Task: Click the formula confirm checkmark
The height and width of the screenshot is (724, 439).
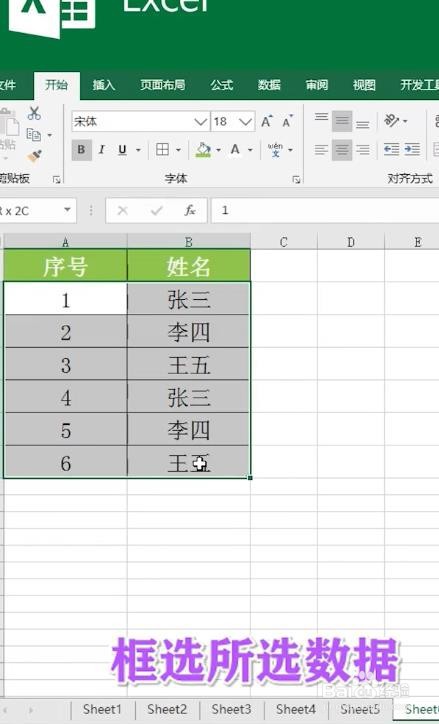Action: tap(156, 211)
